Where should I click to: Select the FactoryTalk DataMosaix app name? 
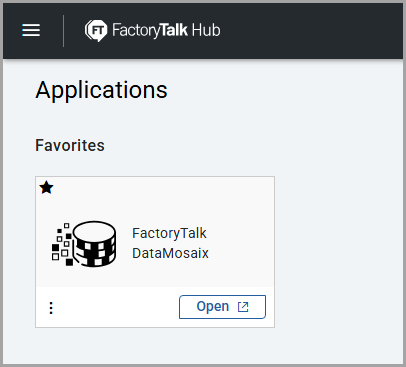click(170, 243)
